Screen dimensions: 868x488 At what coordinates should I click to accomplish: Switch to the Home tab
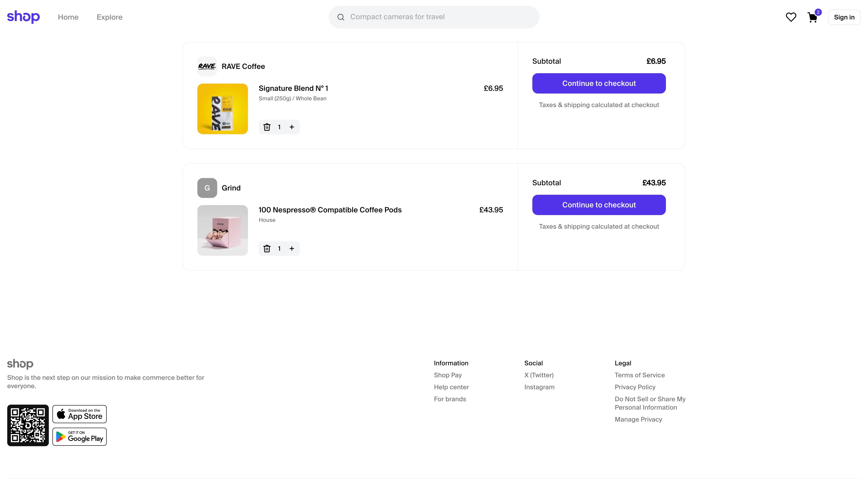68,17
